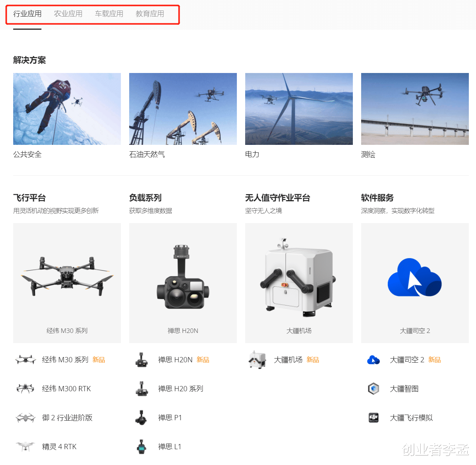Click the 负载系列 section heading
Screen dimensions: 476x465
145,198
